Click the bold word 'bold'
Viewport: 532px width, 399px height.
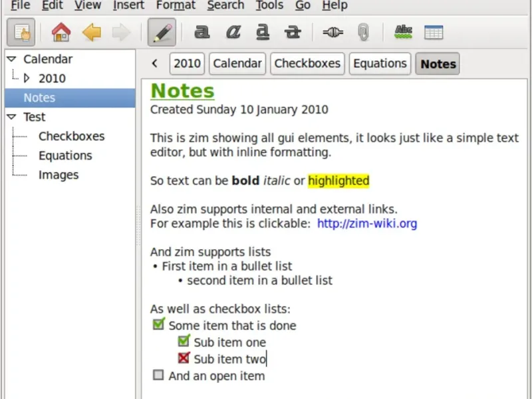[245, 180]
